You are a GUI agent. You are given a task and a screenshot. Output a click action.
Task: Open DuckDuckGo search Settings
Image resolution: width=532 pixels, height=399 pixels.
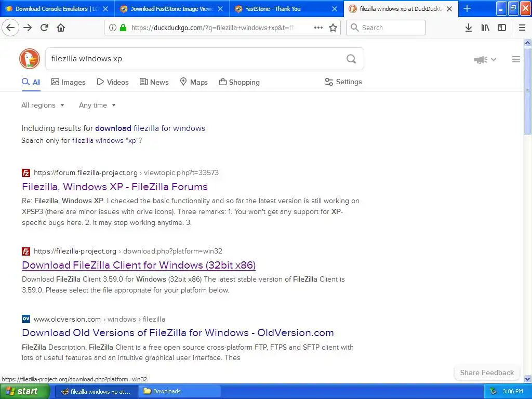click(x=343, y=82)
